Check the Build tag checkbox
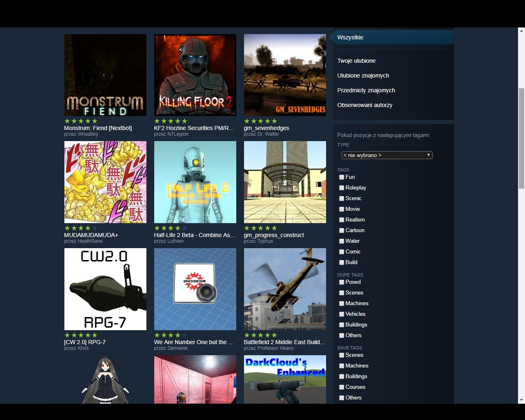The image size is (525, 420). [342, 262]
